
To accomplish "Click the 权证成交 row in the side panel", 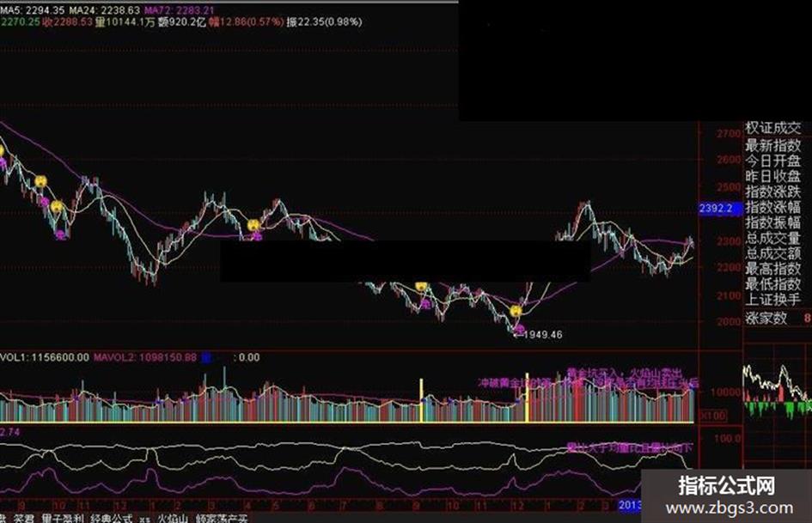I will point(773,129).
